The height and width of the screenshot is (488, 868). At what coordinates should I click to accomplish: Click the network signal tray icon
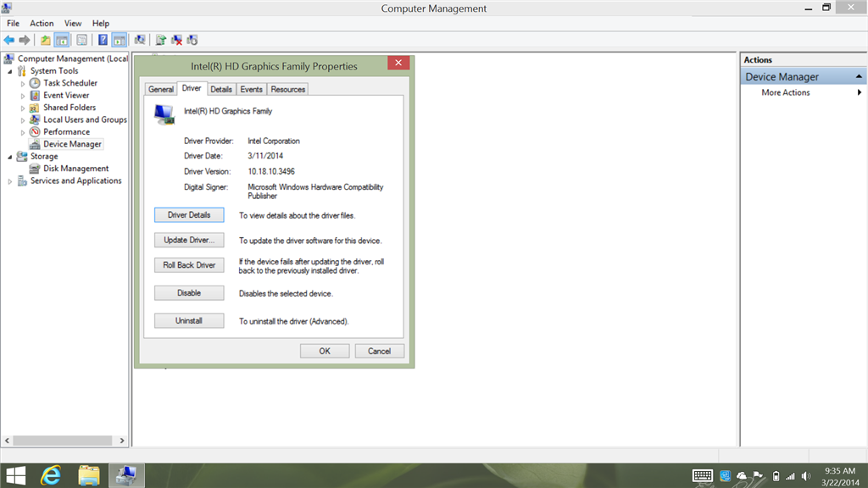[791, 476]
